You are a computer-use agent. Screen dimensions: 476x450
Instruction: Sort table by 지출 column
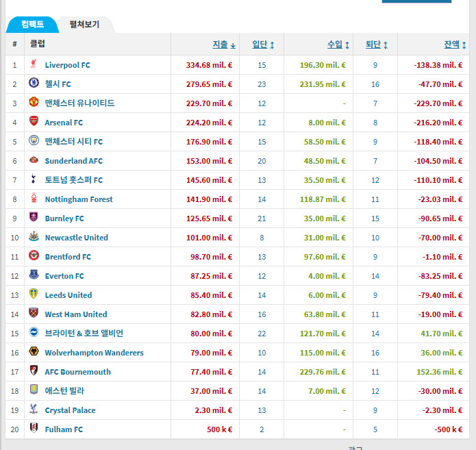(224, 45)
